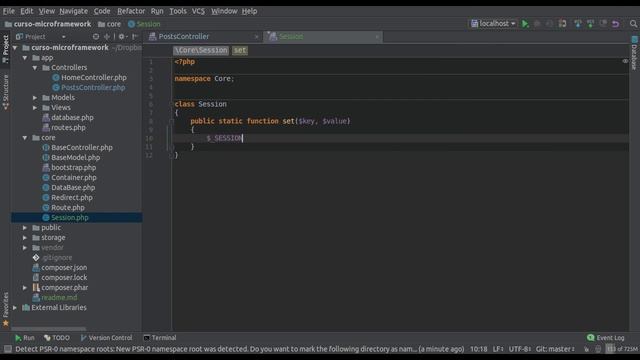Open the localhost run configuration dropdown
The height and width of the screenshot is (360, 640).
493,24
